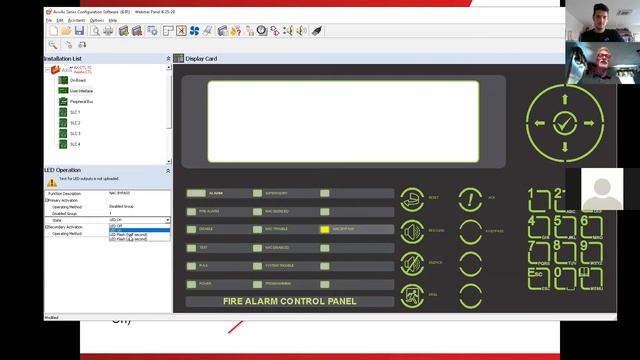Image resolution: width=640 pixels, height=360 pixels.
Task: Collapse Secondary Activation section
Action: coord(47,227)
